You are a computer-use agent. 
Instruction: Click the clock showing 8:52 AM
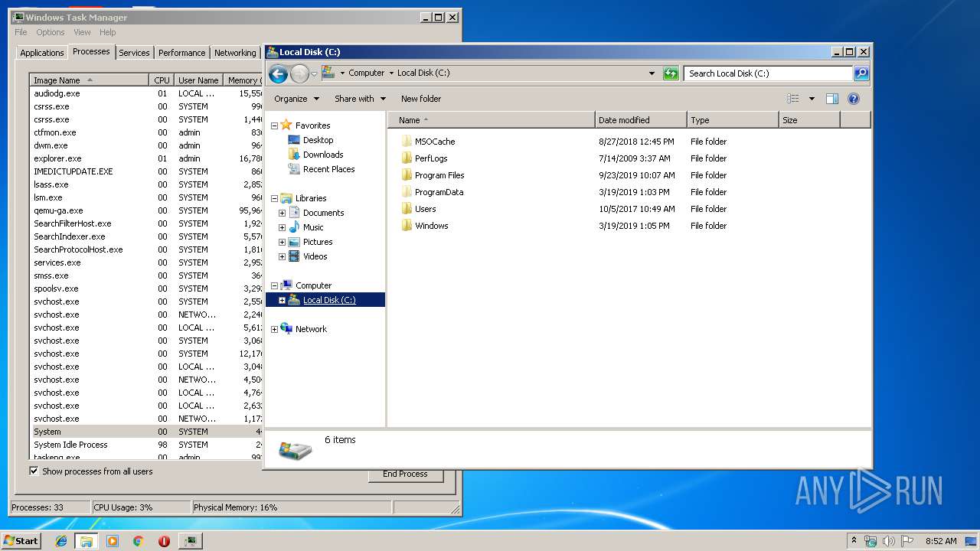coord(940,541)
